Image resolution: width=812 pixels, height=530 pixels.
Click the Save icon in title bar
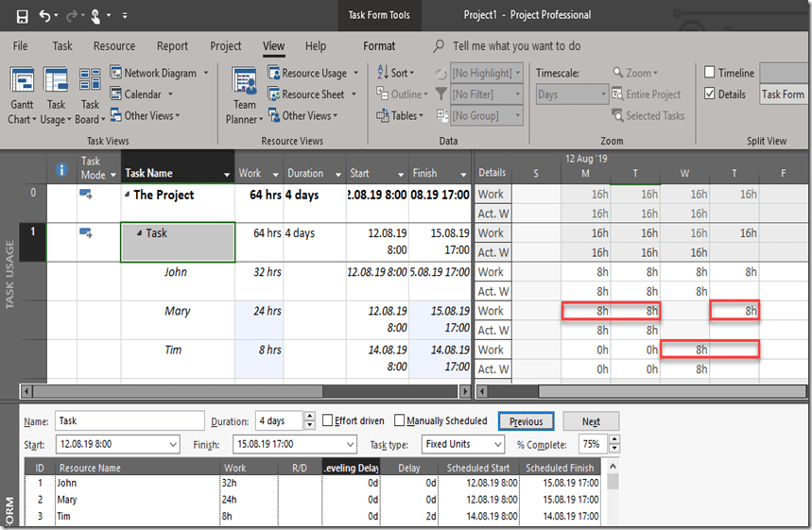click(22, 16)
